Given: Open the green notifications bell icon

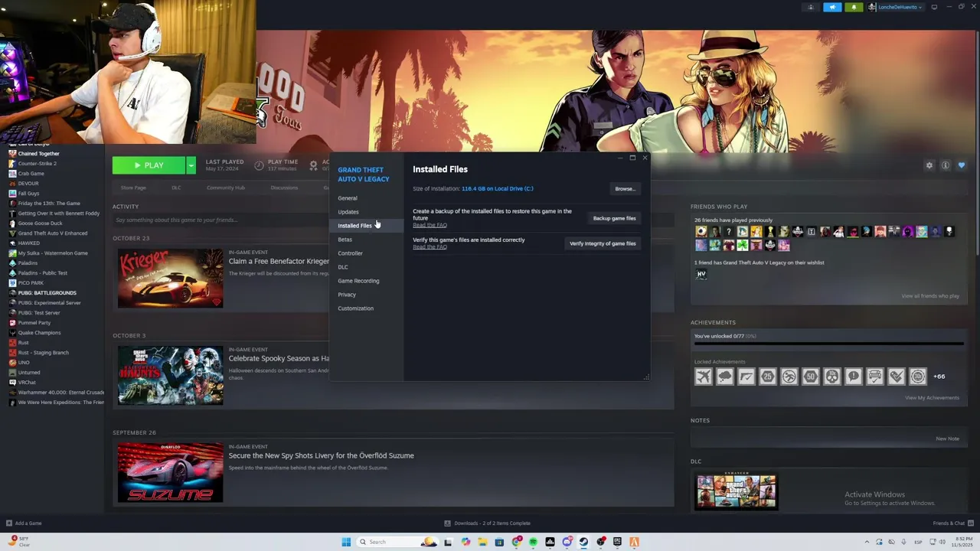Looking at the screenshot, I should click(854, 7).
